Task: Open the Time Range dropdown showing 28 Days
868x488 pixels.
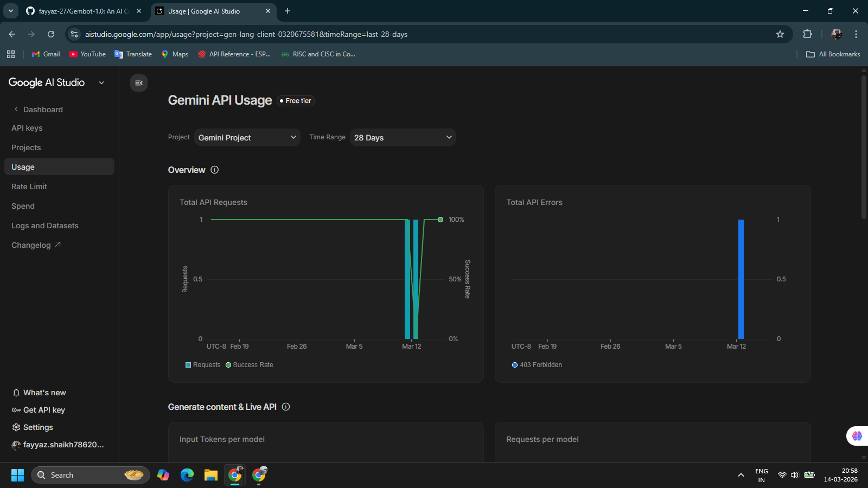Action: (x=403, y=137)
